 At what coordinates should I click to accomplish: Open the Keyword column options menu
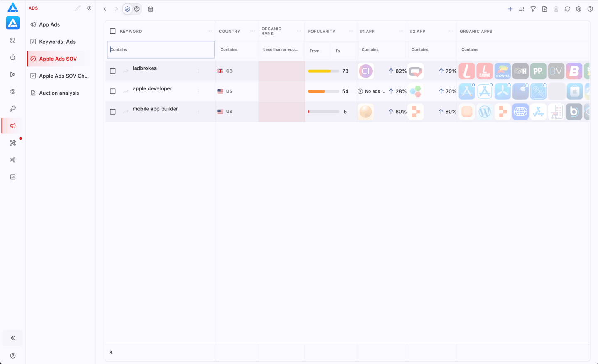click(x=209, y=31)
